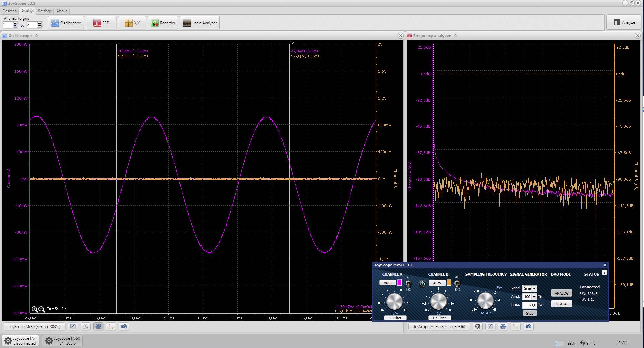Toggle the Snap to grid checkbox
Image resolution: width=644 pixels, height=348 pixels.
(x=5, y=18)
